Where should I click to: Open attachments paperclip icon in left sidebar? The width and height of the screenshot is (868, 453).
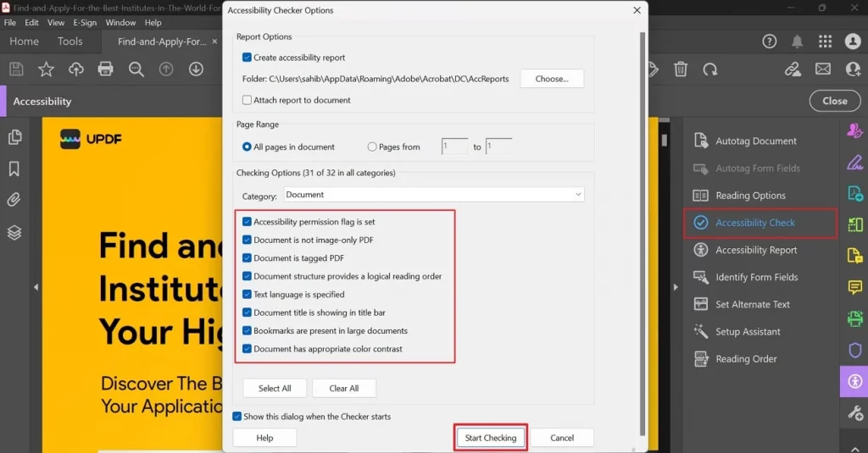[14, 200]
